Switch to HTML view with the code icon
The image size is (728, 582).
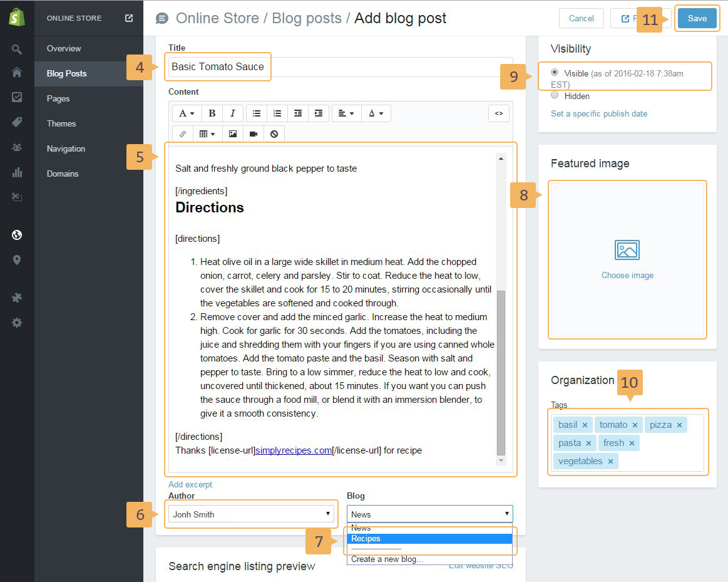click(499, 113)
